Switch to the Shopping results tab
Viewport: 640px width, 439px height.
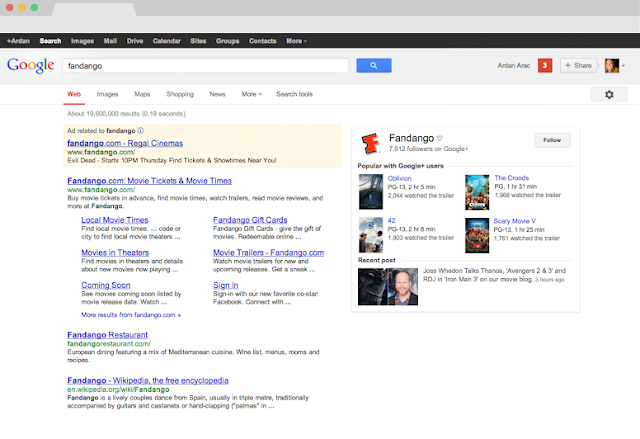180,94
